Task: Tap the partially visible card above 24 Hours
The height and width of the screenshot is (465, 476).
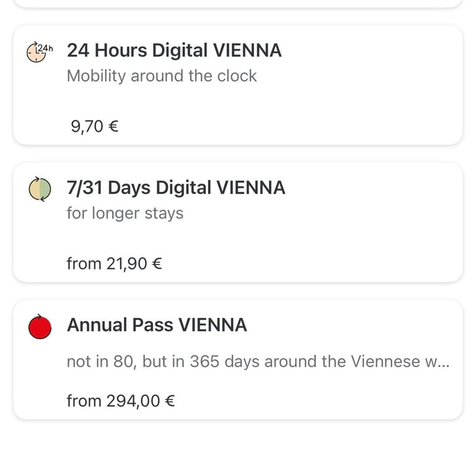Action: (238, 3)
